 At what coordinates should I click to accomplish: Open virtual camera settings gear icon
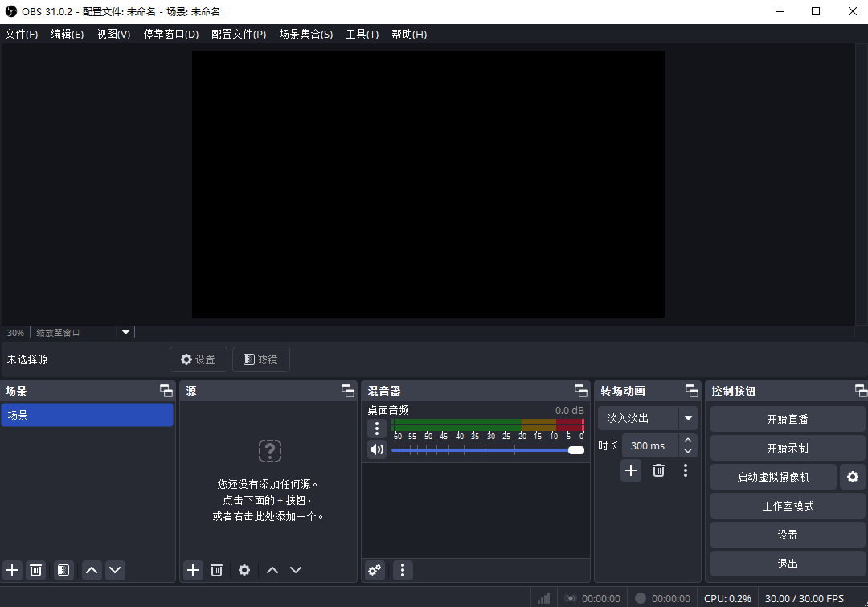click(x=853, y=477)
